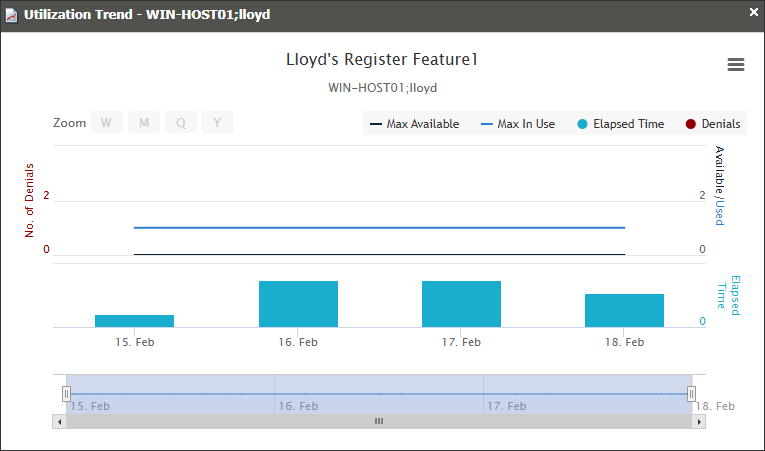
Task: Select the 15. Feb elapsed time bar
Action: click(x=135, y=321)
